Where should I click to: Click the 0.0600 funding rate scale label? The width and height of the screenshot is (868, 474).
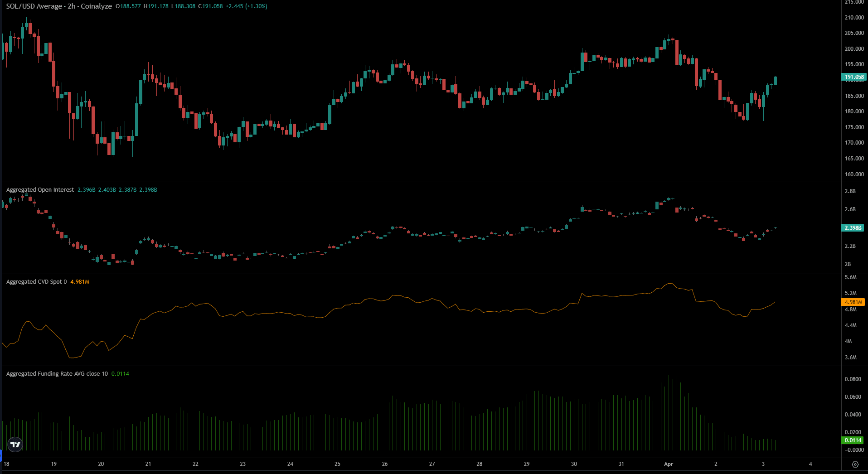(853, 397)
